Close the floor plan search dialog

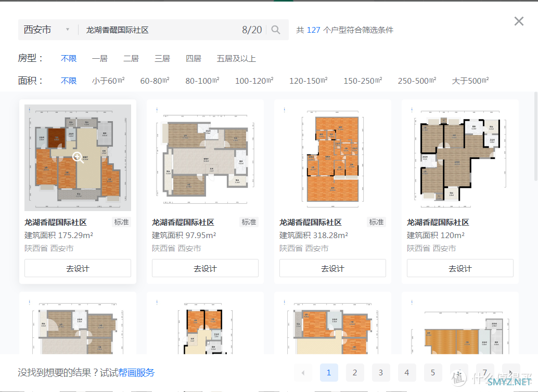(519, 21)
